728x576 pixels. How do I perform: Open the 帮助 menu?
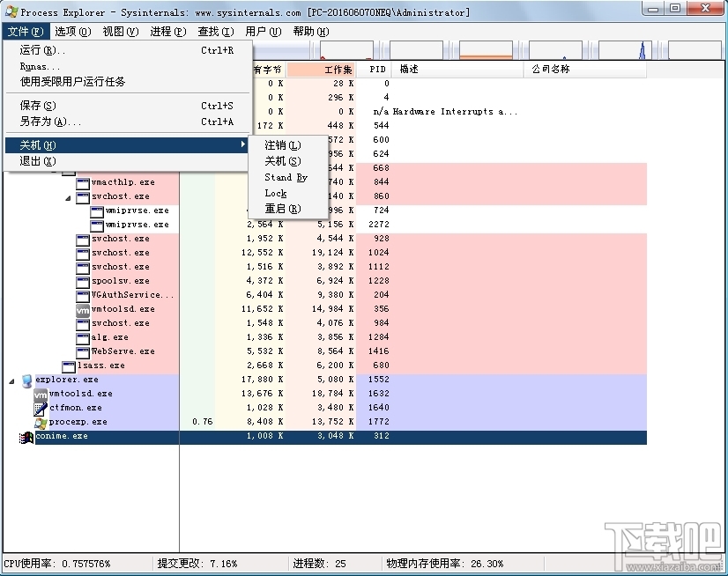[309, 30]
